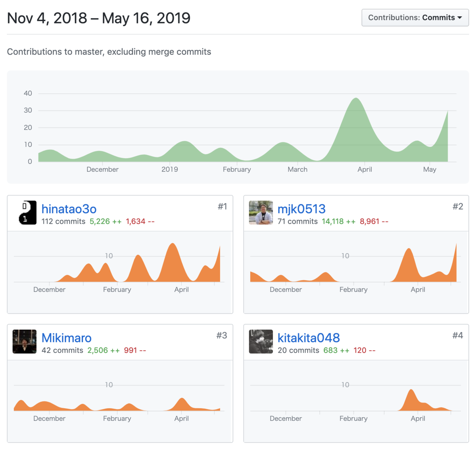Click mjk0513's avatar photo
This screenshot has height=451, width=476.
pyautogui.click(x=261, y=213)
